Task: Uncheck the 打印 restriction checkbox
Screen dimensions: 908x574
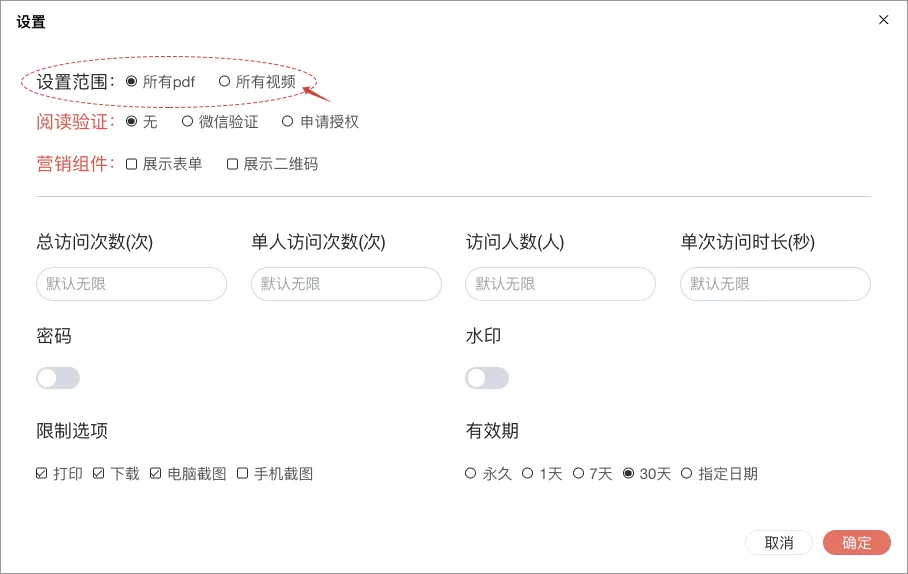Action: point(42,474)
